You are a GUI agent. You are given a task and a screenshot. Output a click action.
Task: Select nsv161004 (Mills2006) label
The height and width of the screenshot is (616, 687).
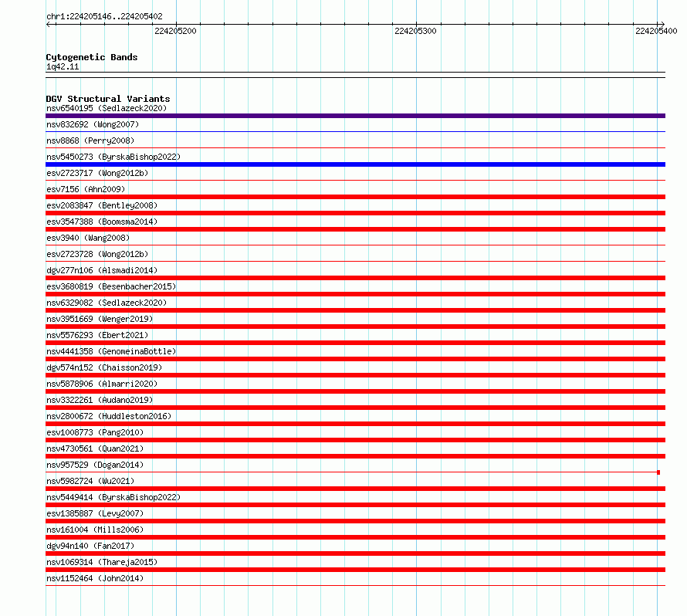coord(95,530)
